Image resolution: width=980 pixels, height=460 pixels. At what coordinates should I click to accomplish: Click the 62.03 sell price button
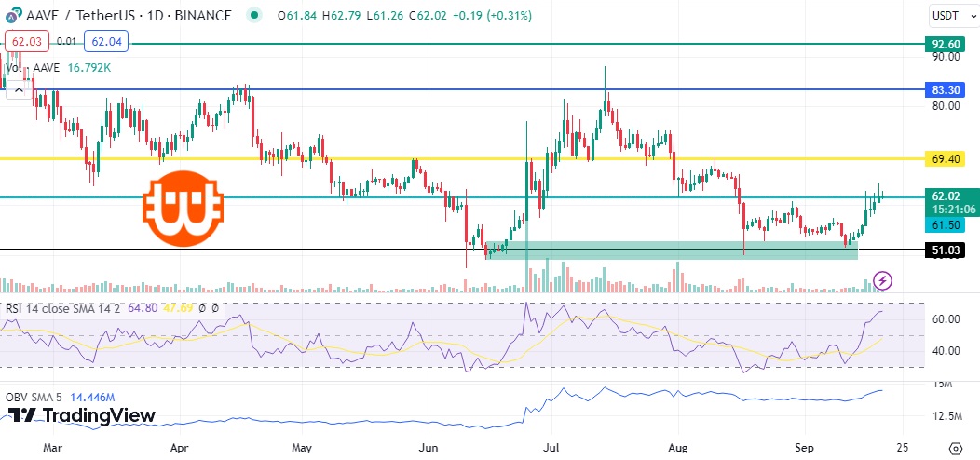click(27, 41)
